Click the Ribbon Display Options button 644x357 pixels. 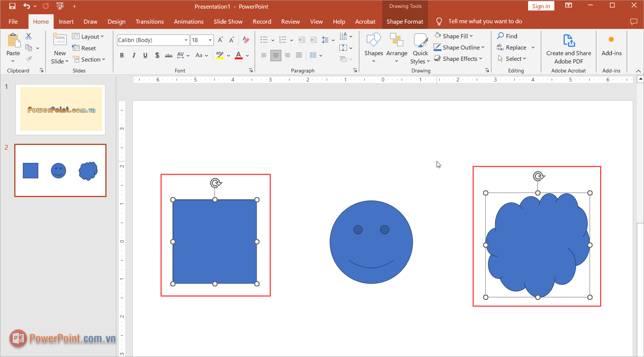click(x=569, y=6)
